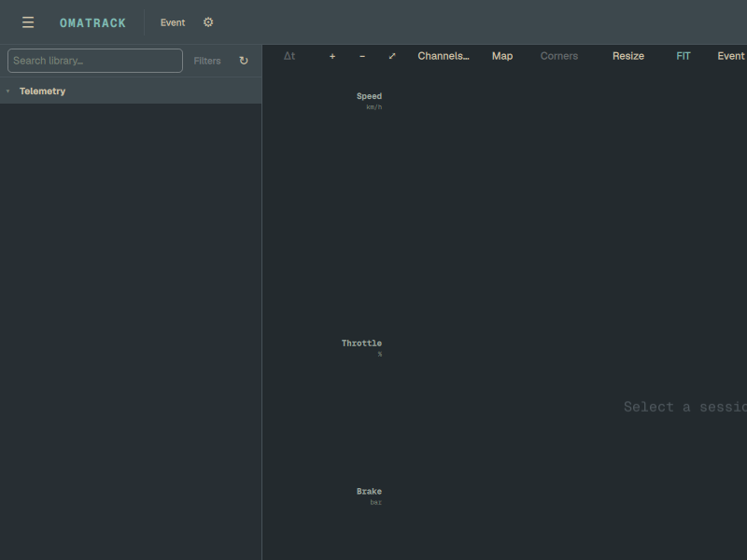Select the Throttle channel label
747x560 pixels.
361,343
